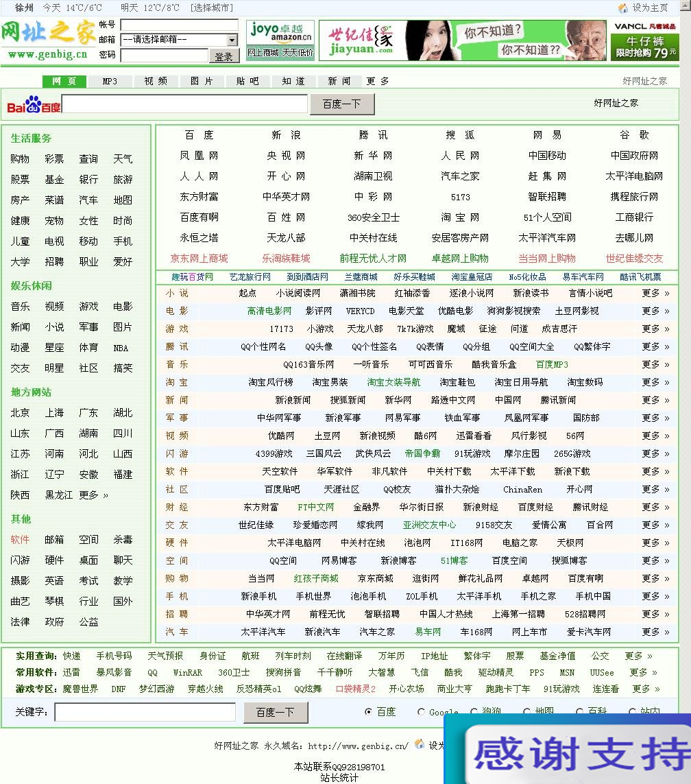Open the 优酷网 link in the 视频 row

[281, 436]
